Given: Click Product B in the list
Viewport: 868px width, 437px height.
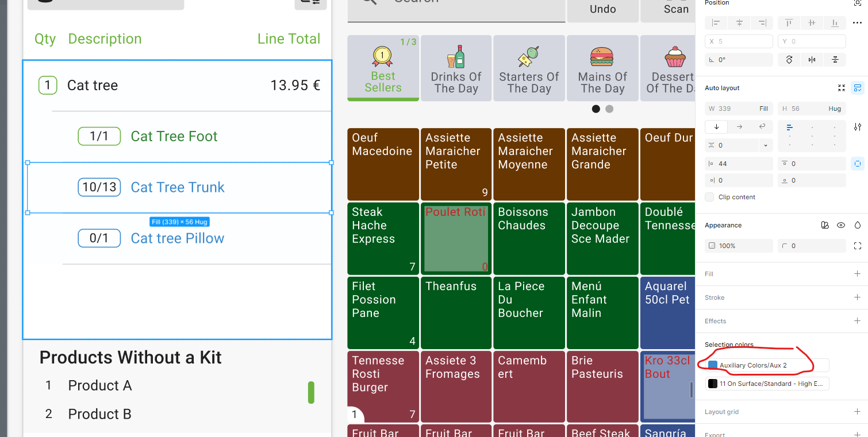Looking at the screenshot, I should 100,414.
